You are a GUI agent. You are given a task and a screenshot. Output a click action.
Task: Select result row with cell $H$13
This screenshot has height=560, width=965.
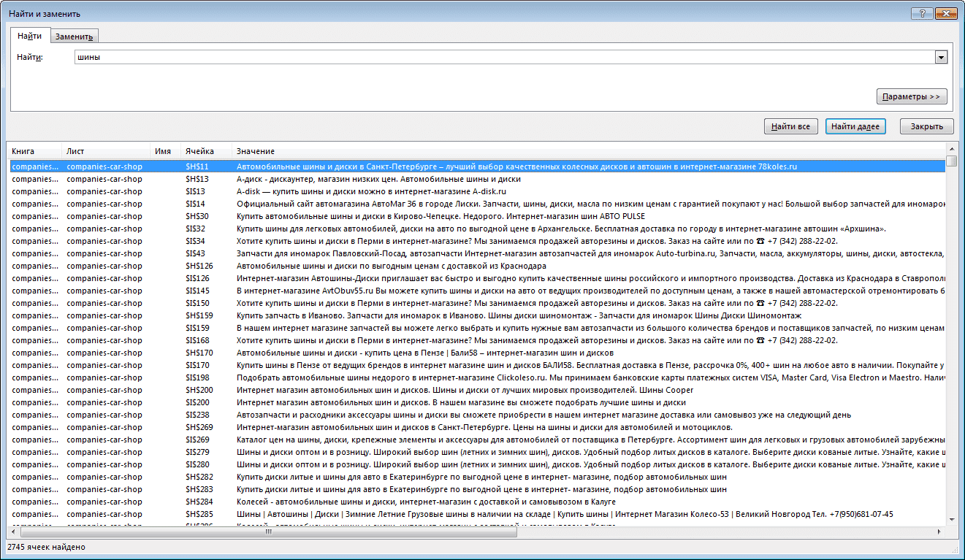[477, 179]
